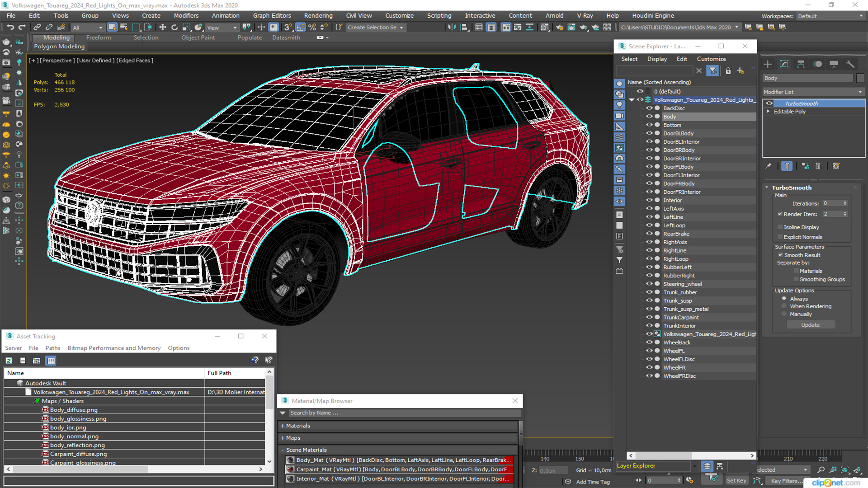Toggle the Percent Snap button

click(x=312, y=28)
